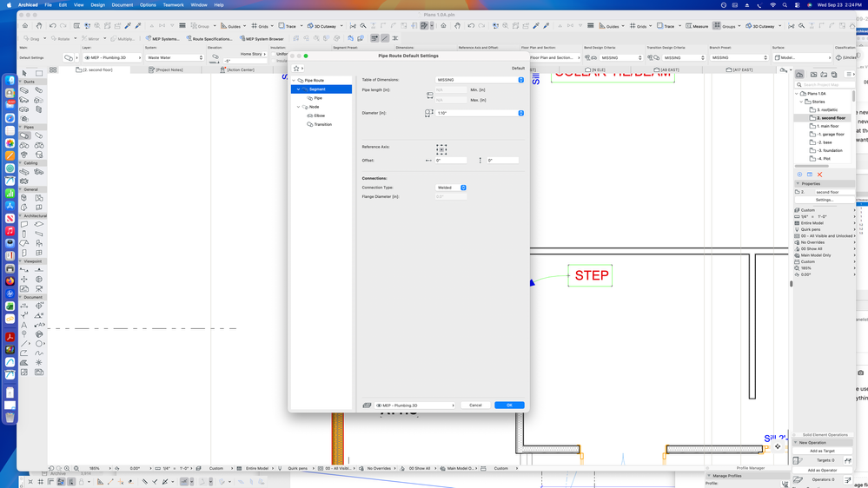This screenshot has width=868, height=488.
Task: Toggle 3D Cutaway
Action: coord(322,26)
